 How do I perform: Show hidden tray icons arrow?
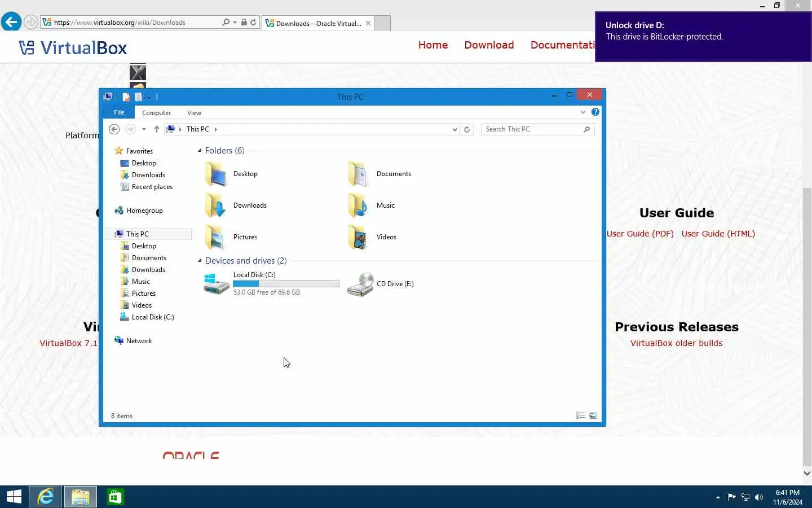pyautogui.click(x=718, y=497)
